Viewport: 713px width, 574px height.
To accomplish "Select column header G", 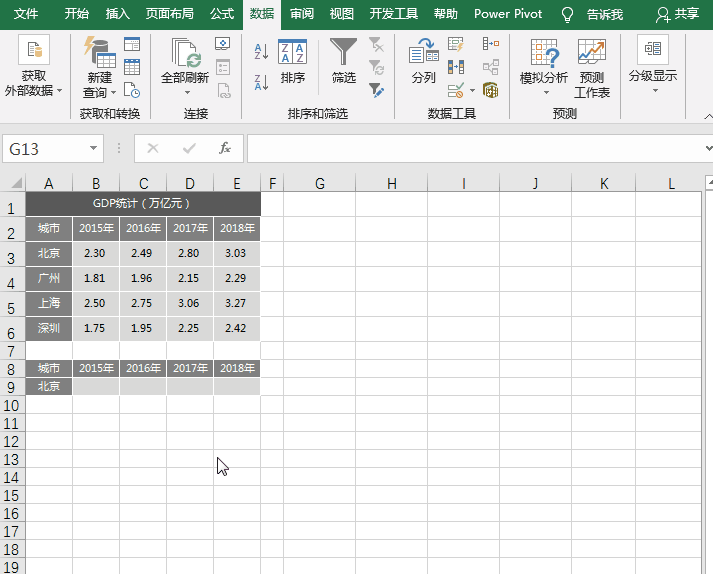I will (x=320, y=183).
